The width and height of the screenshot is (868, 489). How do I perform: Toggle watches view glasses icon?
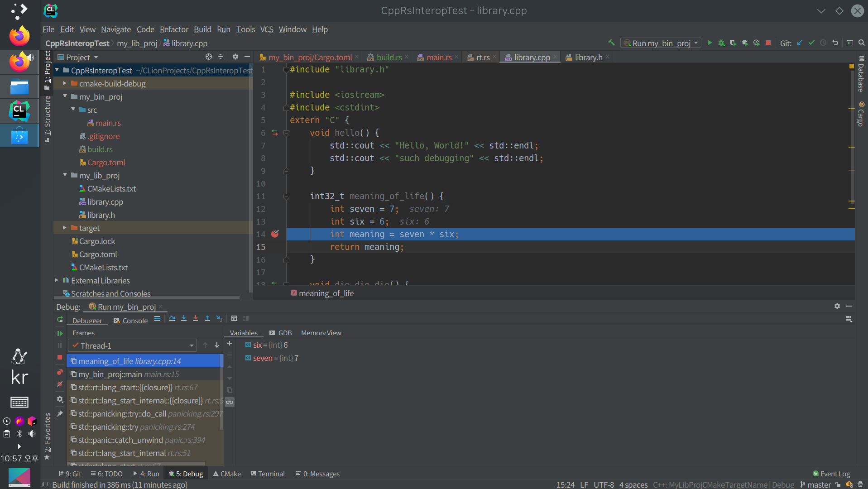pos(230,402)
